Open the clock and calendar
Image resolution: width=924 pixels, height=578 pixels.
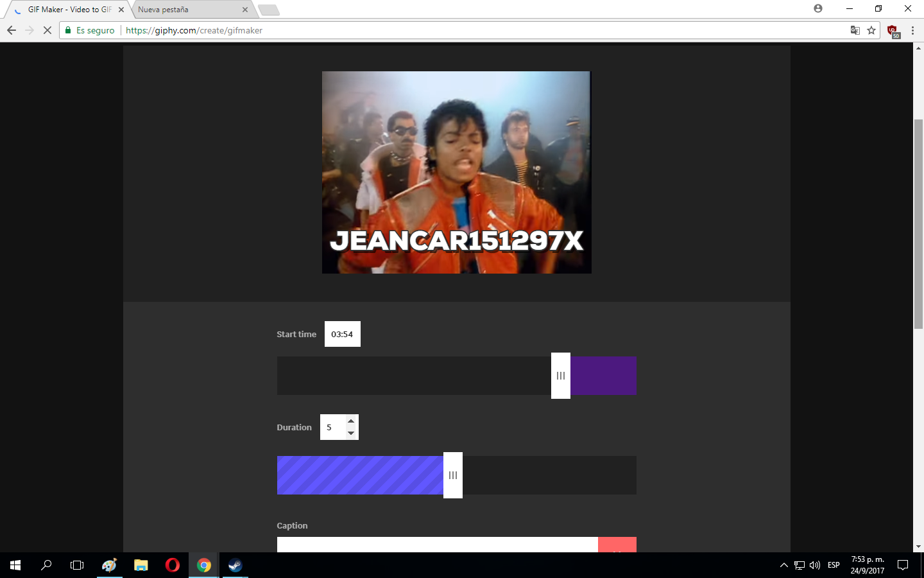coord(868,565)
